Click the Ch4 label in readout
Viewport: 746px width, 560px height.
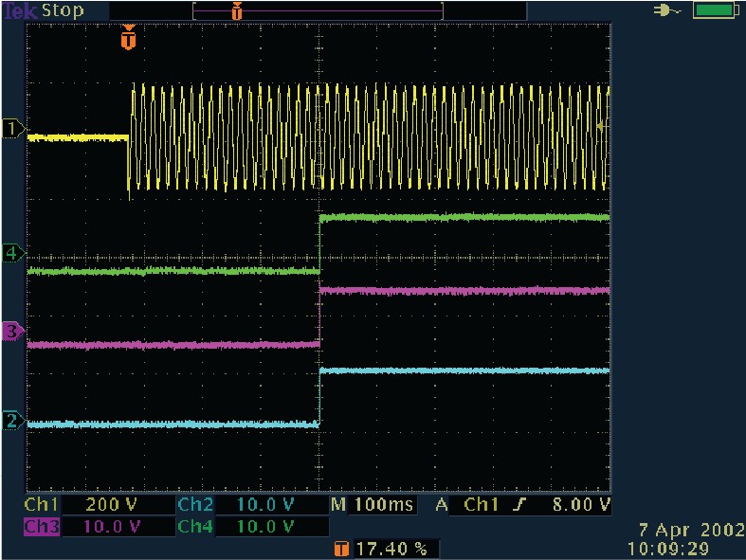click(195, 527)
